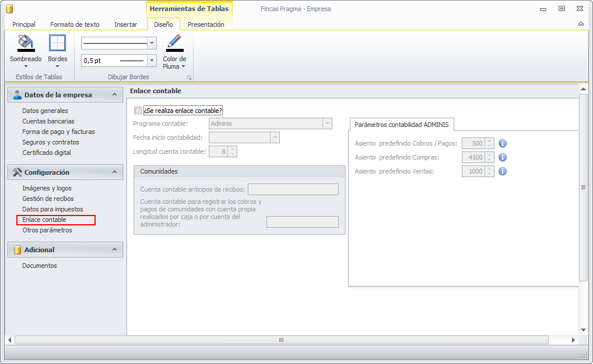Click the application database icon in title bar
This screenshot has height=364, width=593.
coord(9,9)
